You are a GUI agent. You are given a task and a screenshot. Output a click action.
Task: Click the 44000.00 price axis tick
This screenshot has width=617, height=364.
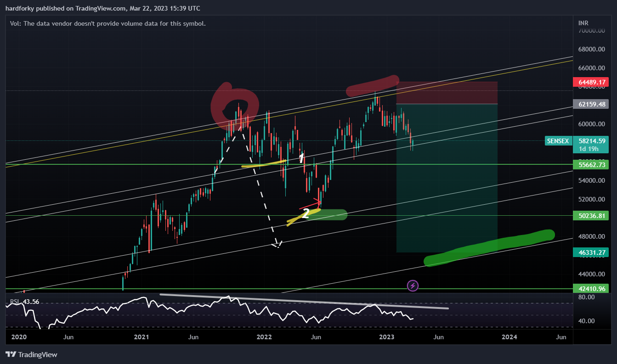click(x=593, y=274)
